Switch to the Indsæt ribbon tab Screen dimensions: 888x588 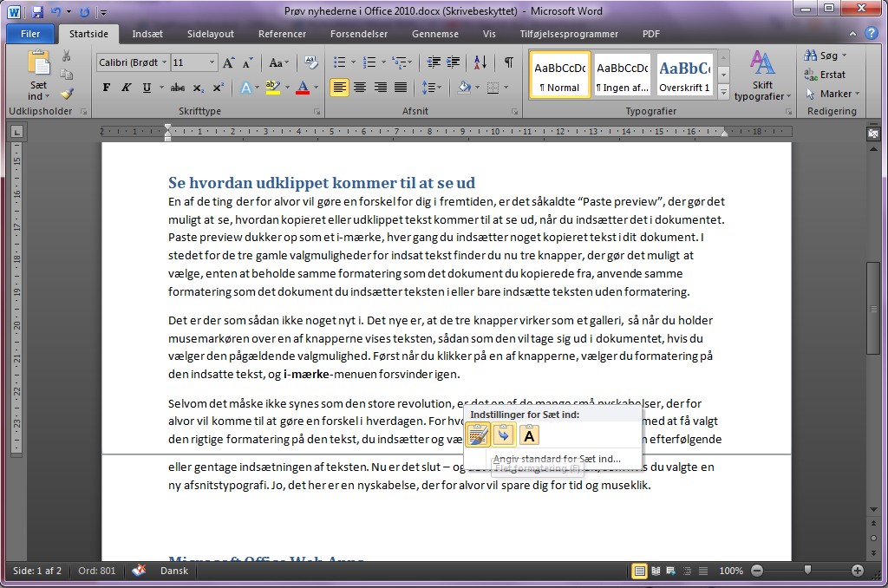[149, 34]
